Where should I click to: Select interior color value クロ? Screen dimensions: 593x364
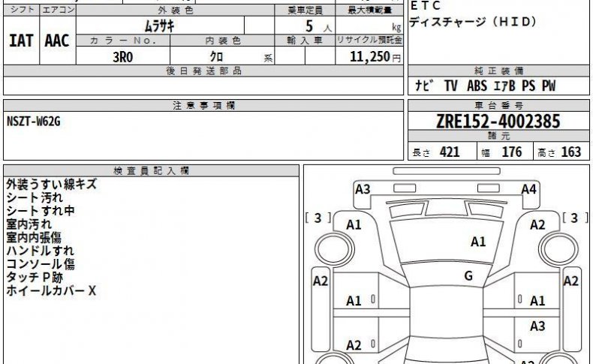point(216,57)
